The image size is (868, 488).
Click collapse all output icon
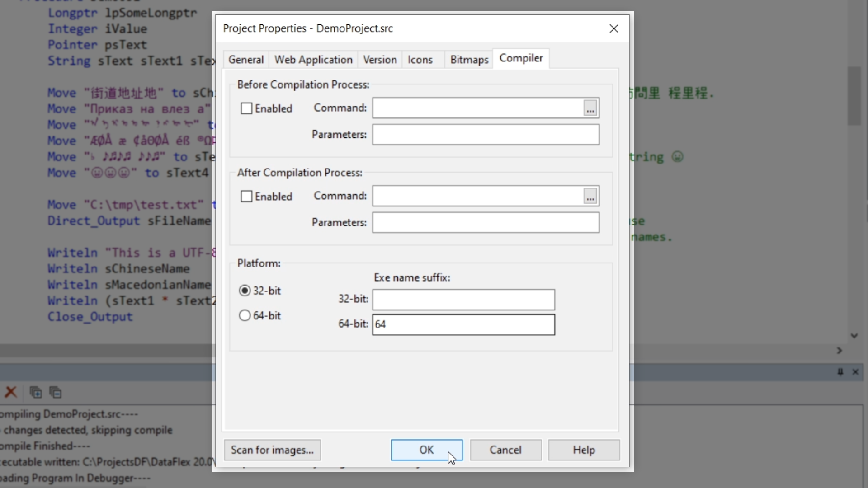(56, 392)
